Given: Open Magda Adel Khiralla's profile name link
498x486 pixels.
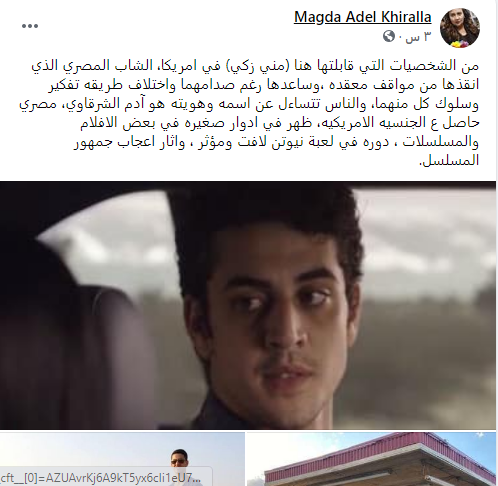Looking at the screenshot, I should (x=363, y=17).
